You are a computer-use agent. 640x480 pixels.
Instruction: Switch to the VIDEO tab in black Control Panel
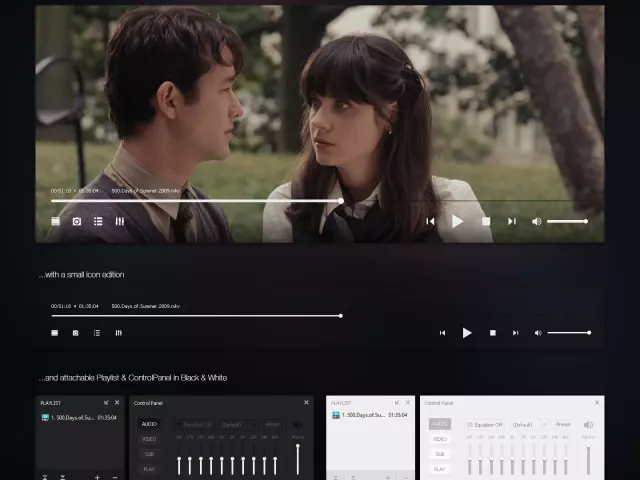149,439
